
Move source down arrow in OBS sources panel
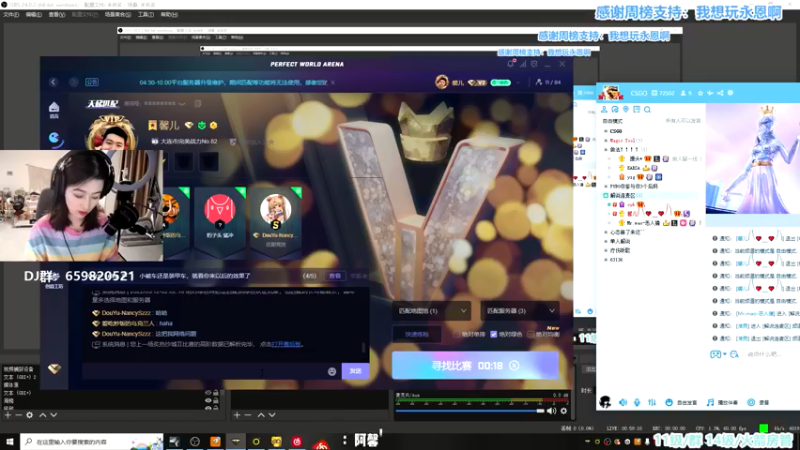[x=54, y=415]
